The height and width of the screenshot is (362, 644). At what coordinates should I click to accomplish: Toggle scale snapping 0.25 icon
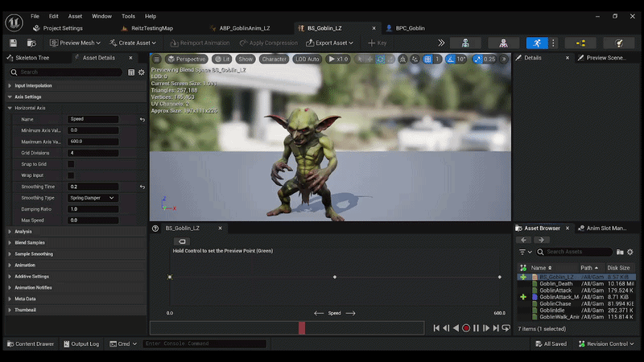tap(477, 59)
